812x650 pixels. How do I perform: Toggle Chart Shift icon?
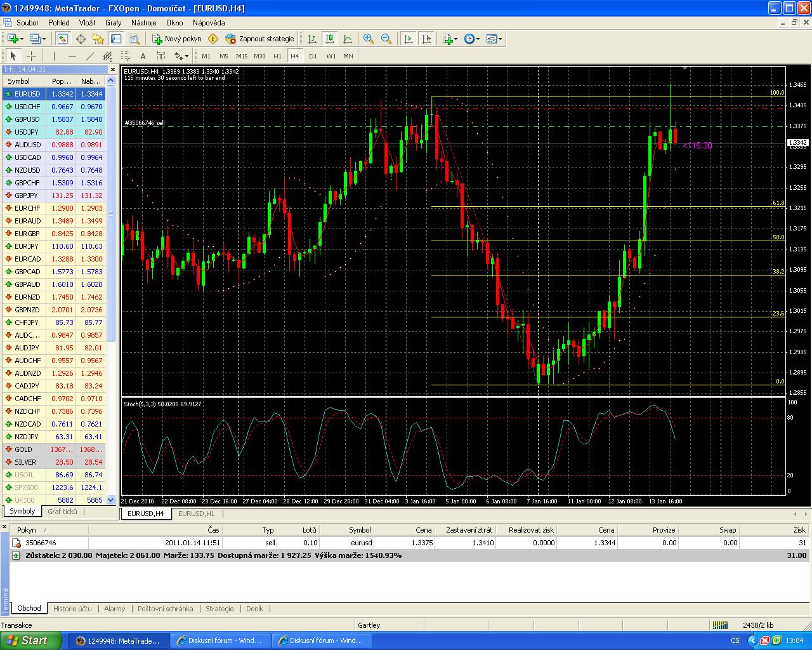point(426,39)
